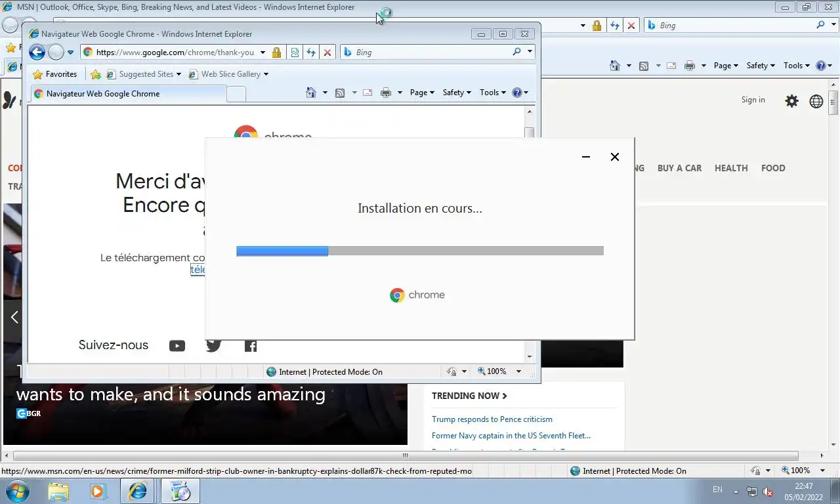Open the Tools menu in the front IE window
Screen dimensions: 840x504
pyautogui.click(x=492, y=93)
